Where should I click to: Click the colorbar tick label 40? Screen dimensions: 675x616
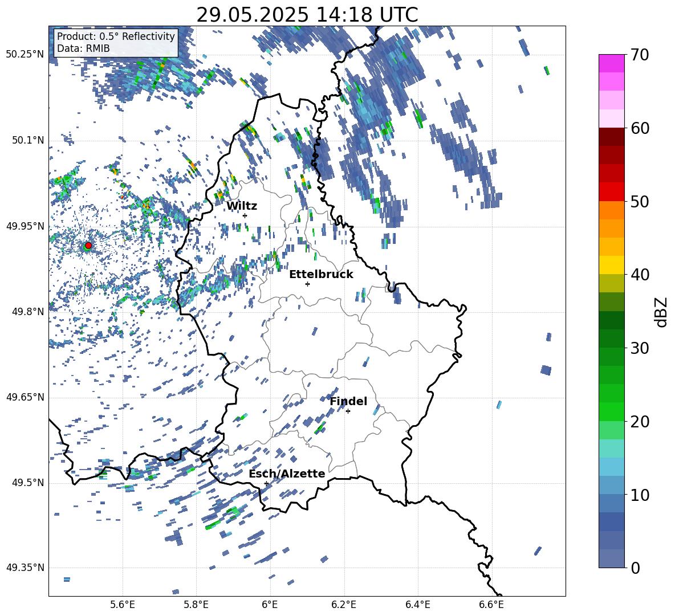tap(640, 275)
